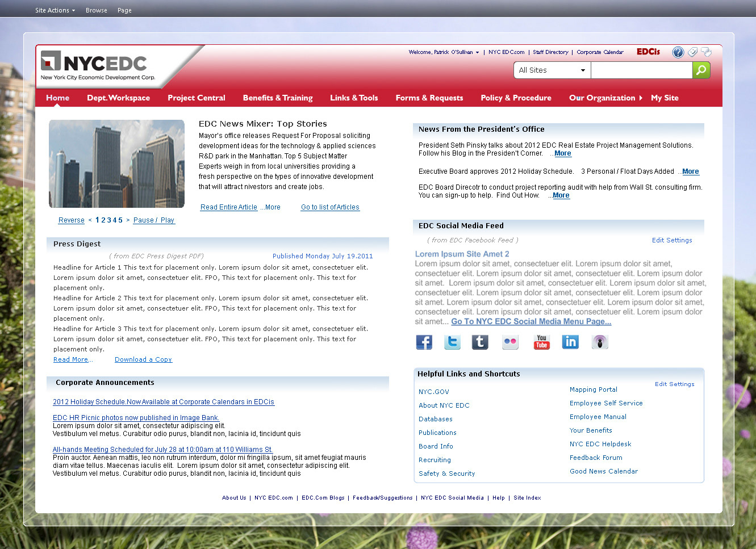Click About Us in footer
The width and height of the screenshot is (756, 549).
tap(234, 498)
